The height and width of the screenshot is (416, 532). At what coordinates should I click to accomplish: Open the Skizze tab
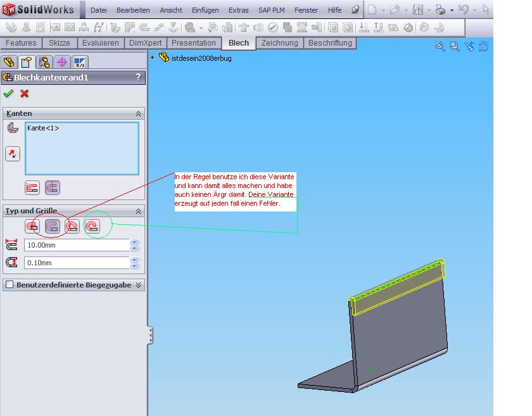pyautogui.click(x=60, y=43)
